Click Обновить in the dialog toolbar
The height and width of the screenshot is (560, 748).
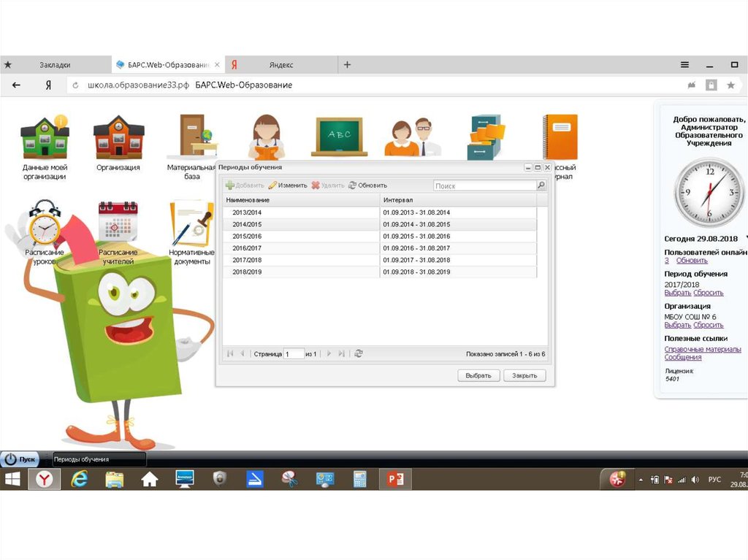367,185
